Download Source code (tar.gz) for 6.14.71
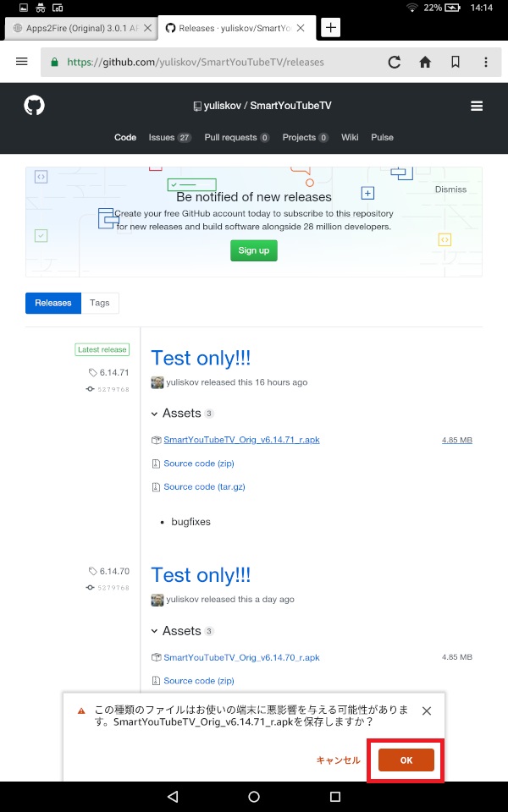508x812 pixels. click(204, 487)
